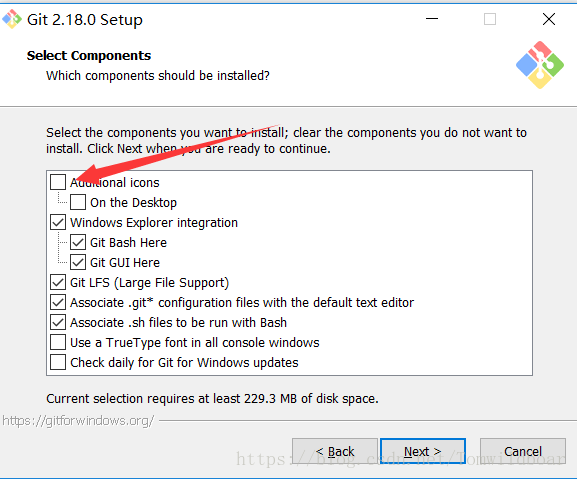Disable Git LFS Large File Support
The height and width of the screenshot is (479, 577).
coord(58,282)
